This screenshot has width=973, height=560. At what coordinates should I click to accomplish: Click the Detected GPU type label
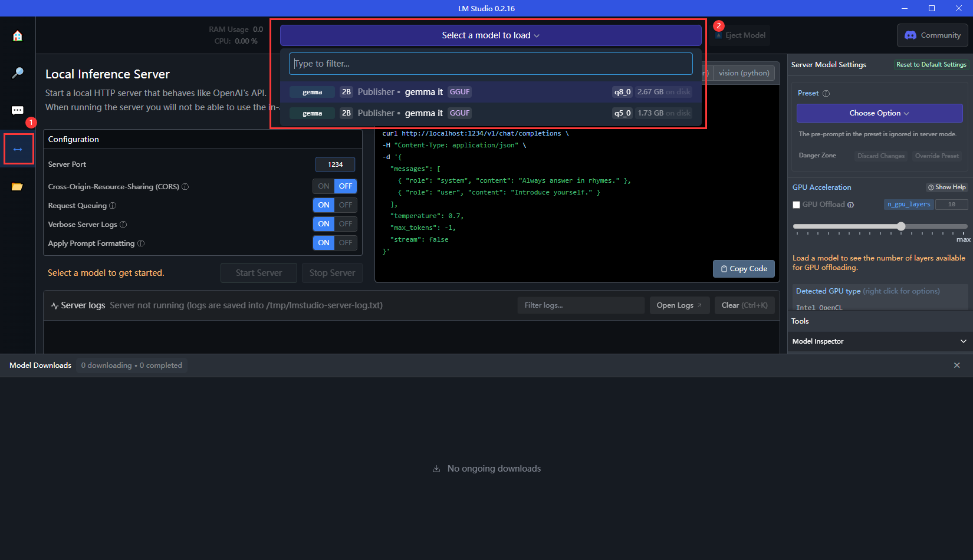828,291
